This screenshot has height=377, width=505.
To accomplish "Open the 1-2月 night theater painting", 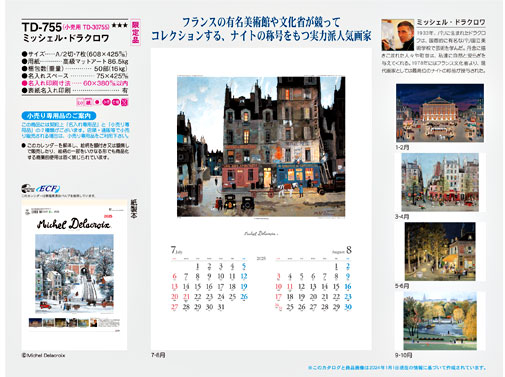I will [440, 113].
